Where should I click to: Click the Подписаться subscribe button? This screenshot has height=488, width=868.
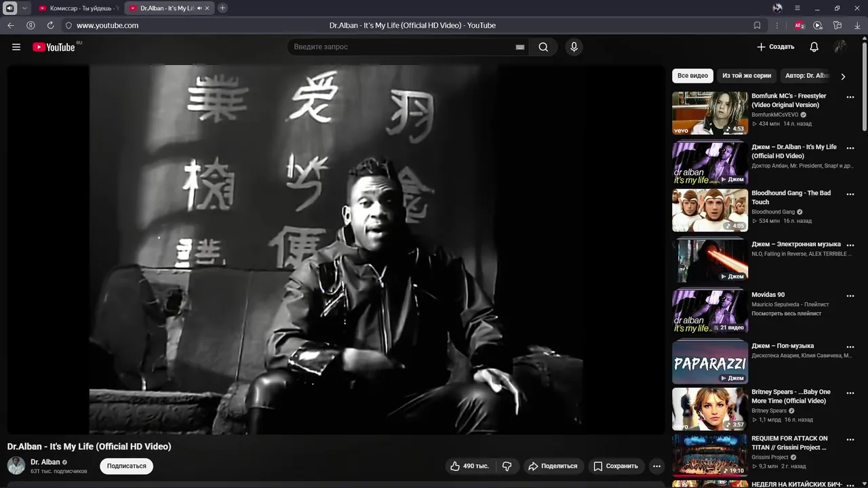click(x=126, y=466)
